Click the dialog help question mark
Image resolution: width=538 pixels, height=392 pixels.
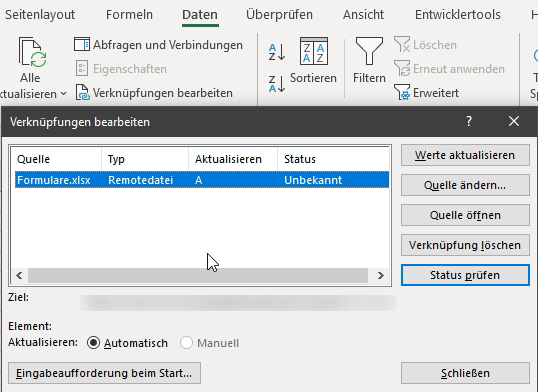tap(469, 121)
